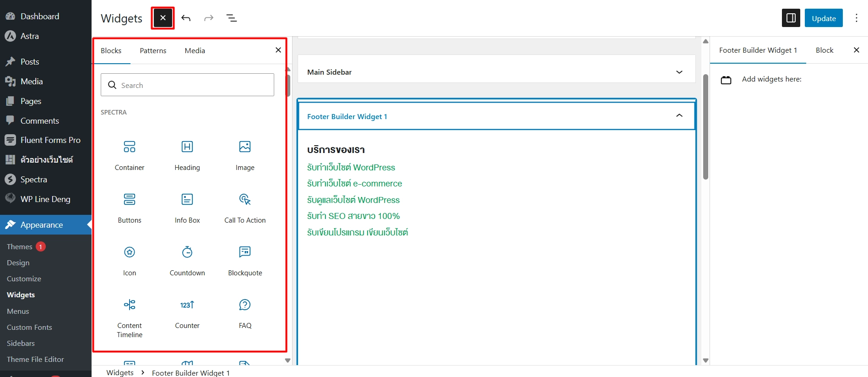Switch to the Block settings tab
Viewport: 868px width, 377px height.
click(824, 50)
